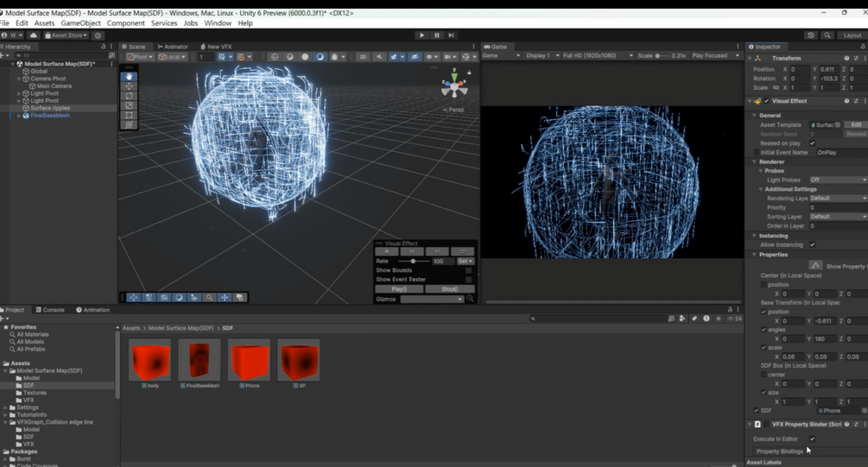Switch to the Animator tab

173,47
